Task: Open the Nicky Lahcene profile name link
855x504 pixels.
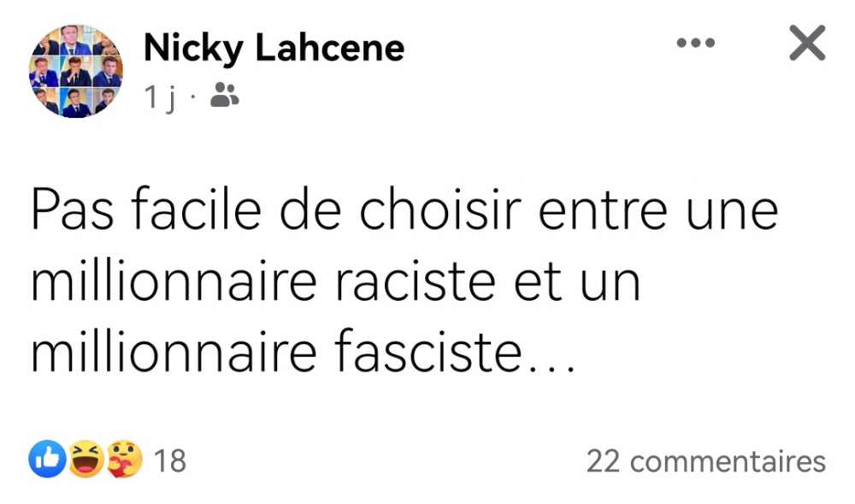Action: [274, 48]
